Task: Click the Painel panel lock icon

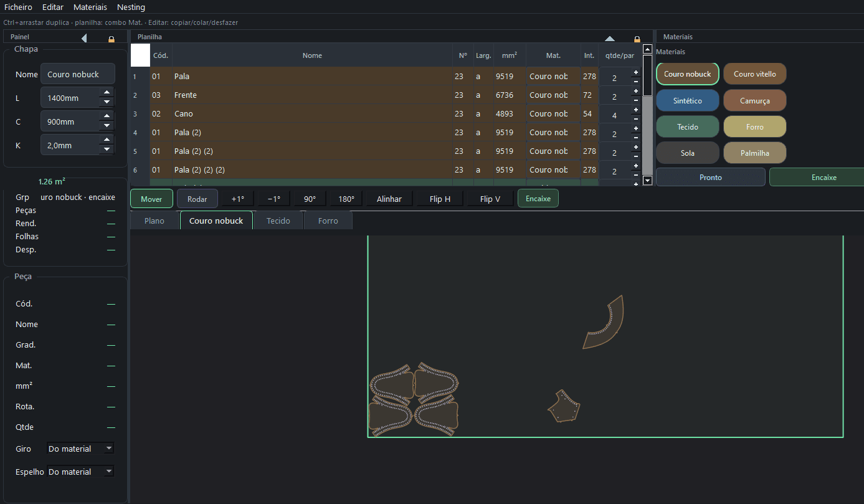Action: pyautogui.click(x=112, y=39)
